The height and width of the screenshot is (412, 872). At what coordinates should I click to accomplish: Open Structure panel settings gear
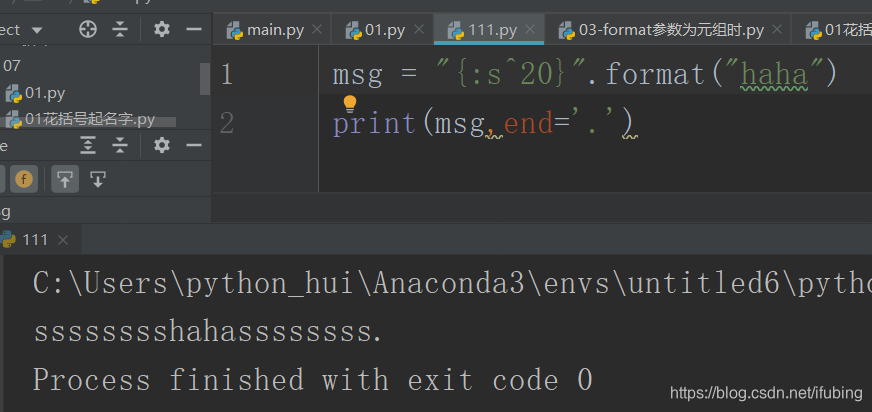pyautogui.click(x=161, y=146)
